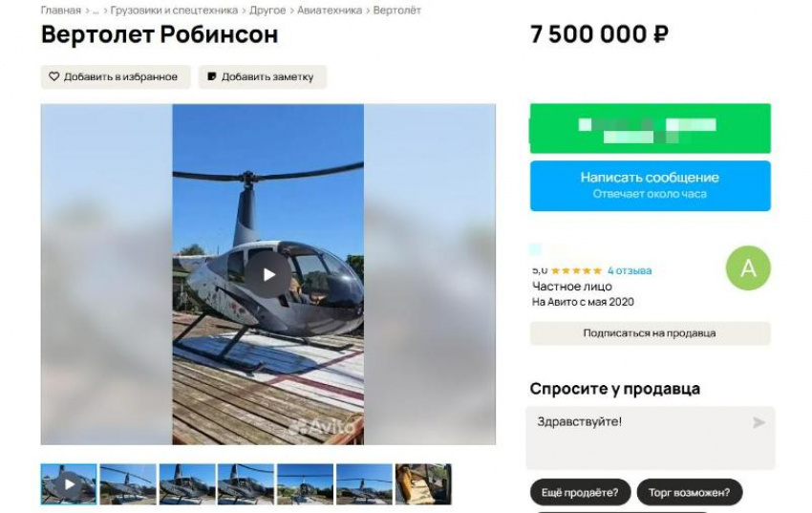Select the last thumbnail showing the interior
Screen dimensions: 812x513
pos(423,484)
